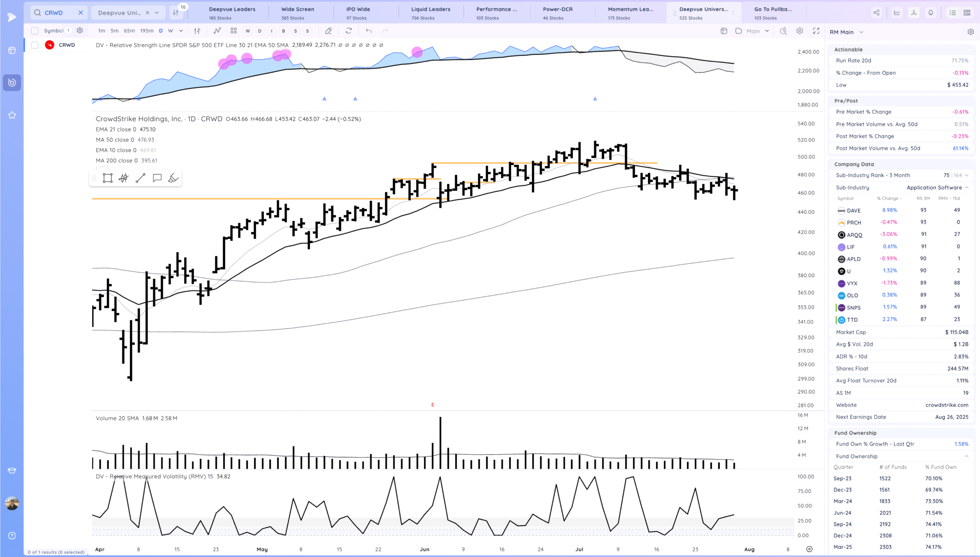Open the alerts bell icon

coord(931,13)
